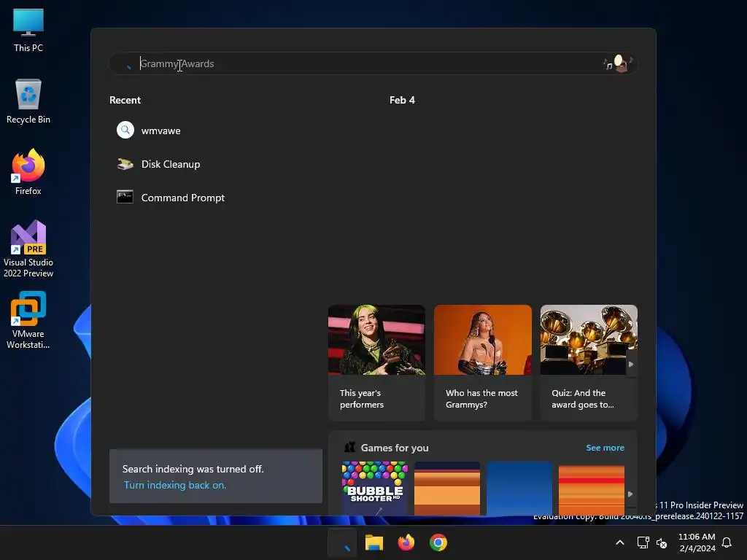Click the taskbar search button
Viewport: 747px width, 560px height.
(342, 542)
